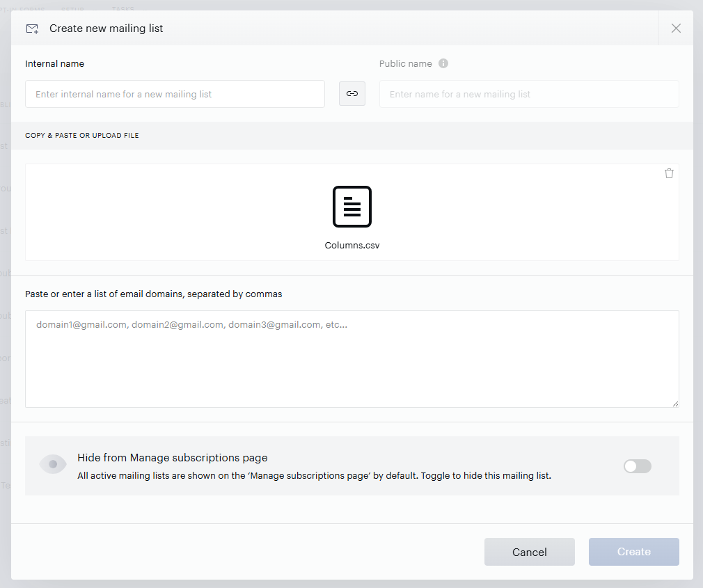
Task: Click the Cancel button
Action: point(530,552)
